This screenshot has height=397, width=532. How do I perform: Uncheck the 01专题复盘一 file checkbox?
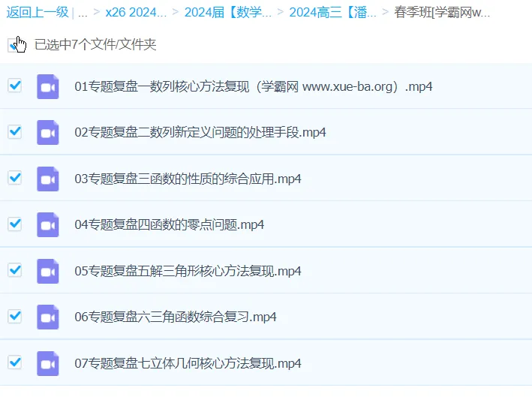coord(14,86)
